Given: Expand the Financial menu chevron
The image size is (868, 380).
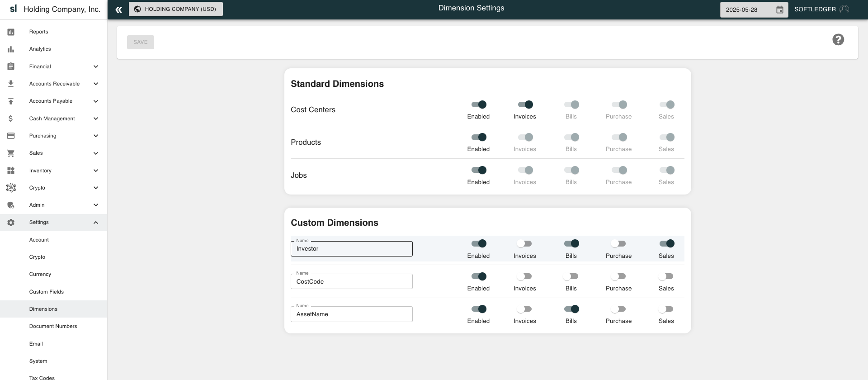Looking at the screenshot, I should click(96, 66).
